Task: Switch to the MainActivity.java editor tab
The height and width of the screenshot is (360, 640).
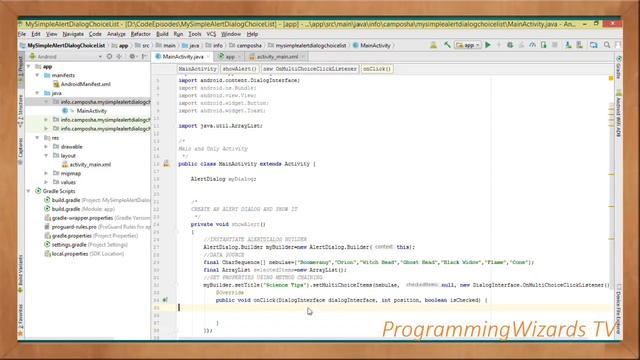Action: tap(182, 57)
